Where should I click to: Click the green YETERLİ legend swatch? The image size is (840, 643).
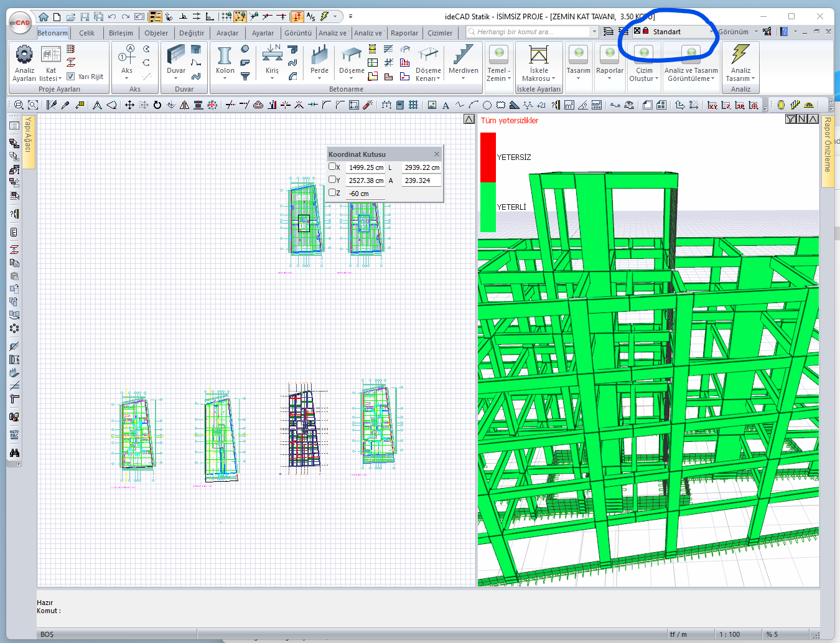coord(488,207)
